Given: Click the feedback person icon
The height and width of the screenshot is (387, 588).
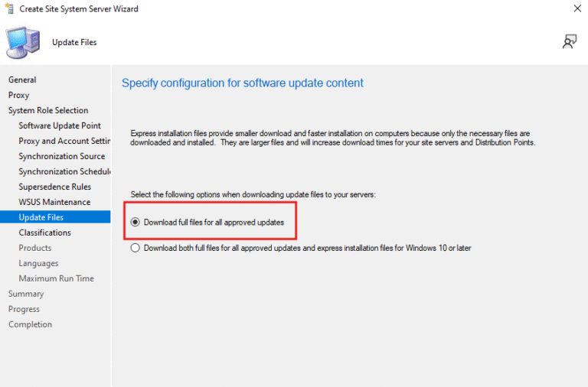Looking at the screenshot, I should point(569,42).
